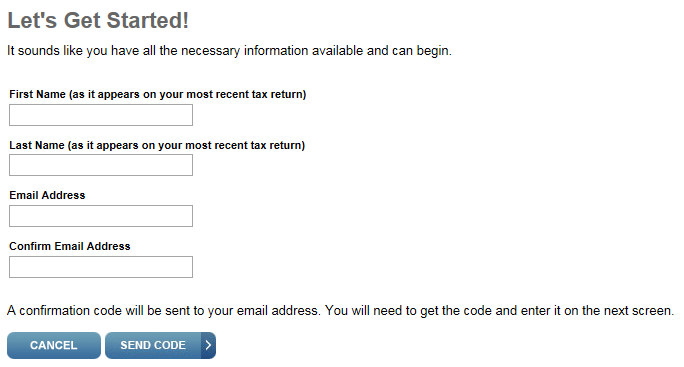Screen dimensions: 684x367
Task: Cancel the sign-up form
Action: pyautogui.click(x=54, y=345)
